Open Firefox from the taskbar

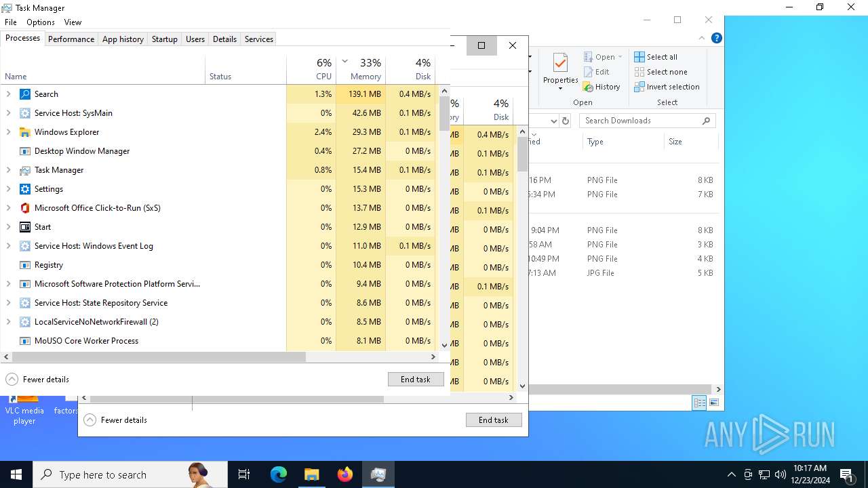(x=345, y=474)
